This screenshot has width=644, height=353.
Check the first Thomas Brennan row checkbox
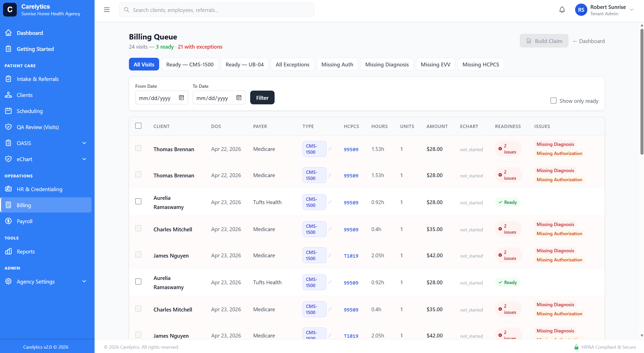click(x=138, y=148)
